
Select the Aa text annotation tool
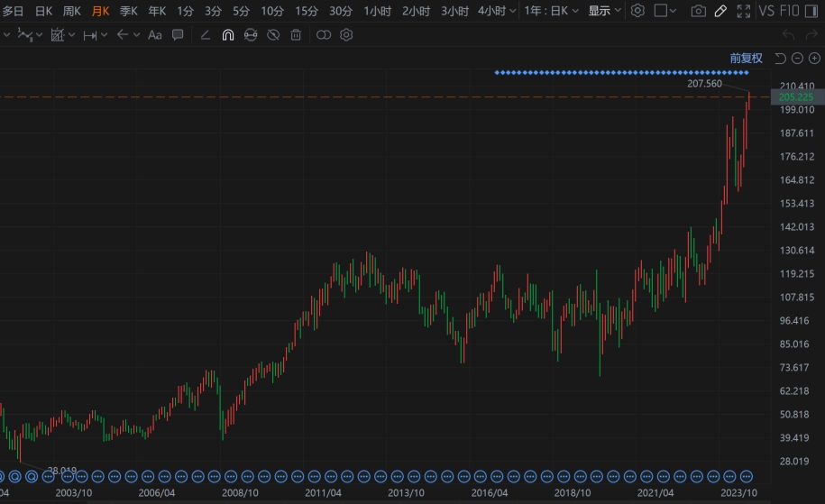[x=154, y=35]
